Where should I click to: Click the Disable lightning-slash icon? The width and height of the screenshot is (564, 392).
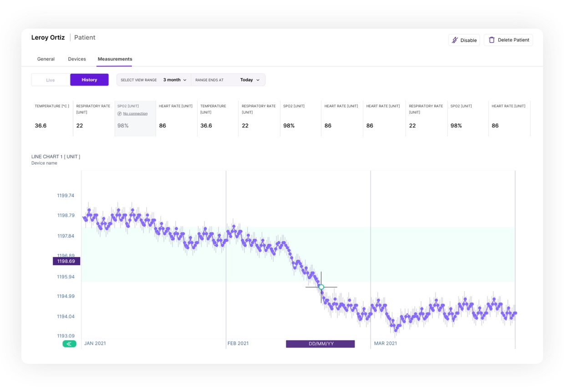point(455,40)
